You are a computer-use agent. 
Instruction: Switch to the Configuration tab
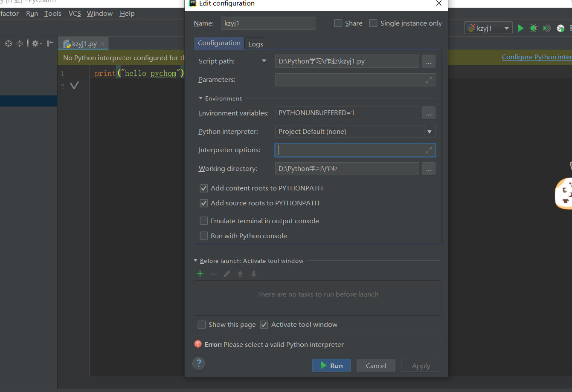[219, 43]
